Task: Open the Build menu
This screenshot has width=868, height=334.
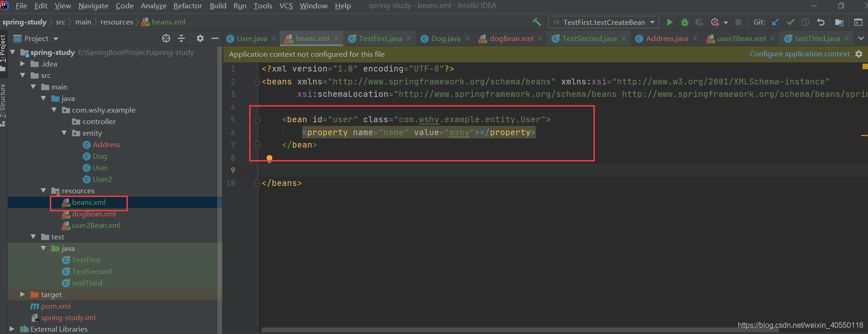Action: (x=218, y=6)
